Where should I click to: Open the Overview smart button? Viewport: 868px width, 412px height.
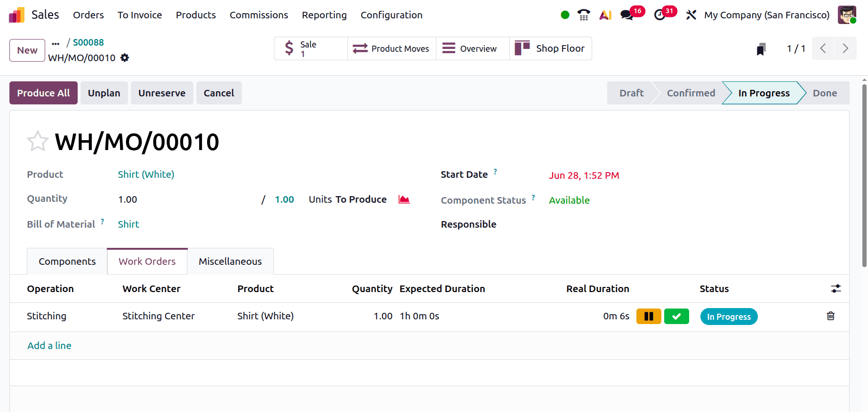[x=473, y=48]
